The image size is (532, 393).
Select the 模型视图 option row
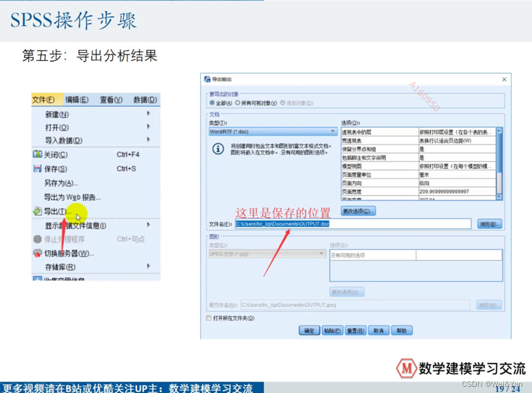click(x=418, y=166)
